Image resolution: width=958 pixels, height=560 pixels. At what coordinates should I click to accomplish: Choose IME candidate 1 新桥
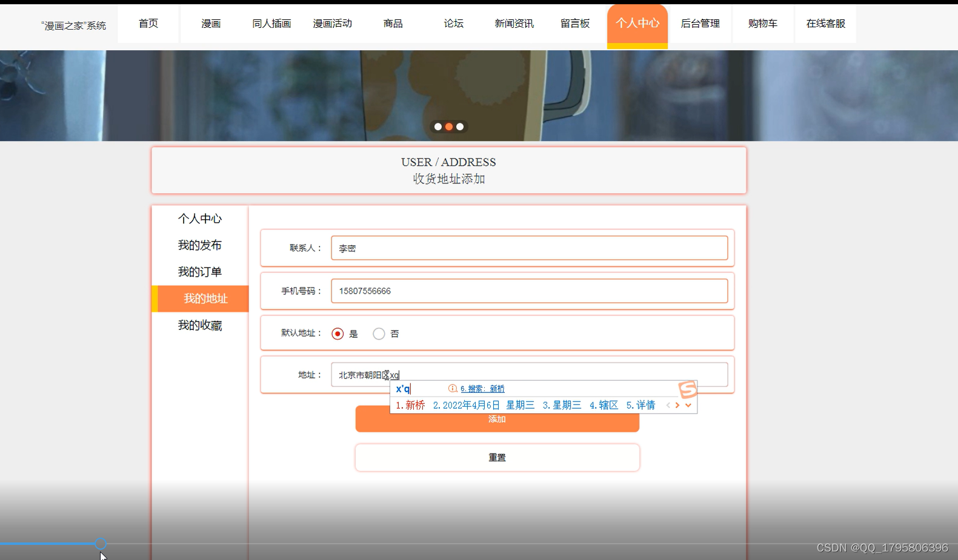tap(410, 405)
